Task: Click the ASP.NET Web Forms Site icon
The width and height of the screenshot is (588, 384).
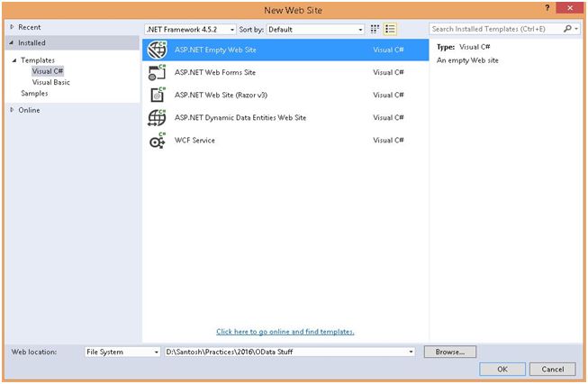Action: (157, 72)
